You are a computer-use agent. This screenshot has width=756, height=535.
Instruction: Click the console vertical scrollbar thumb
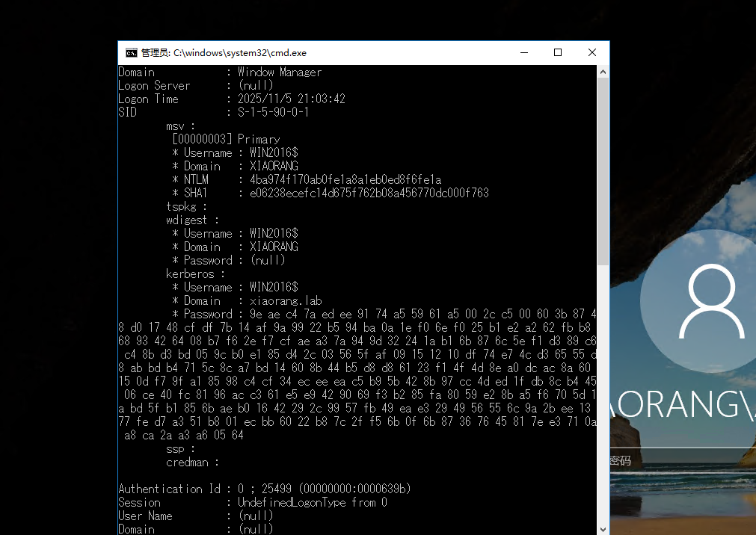pyautogui.click(x=603, y=170)
